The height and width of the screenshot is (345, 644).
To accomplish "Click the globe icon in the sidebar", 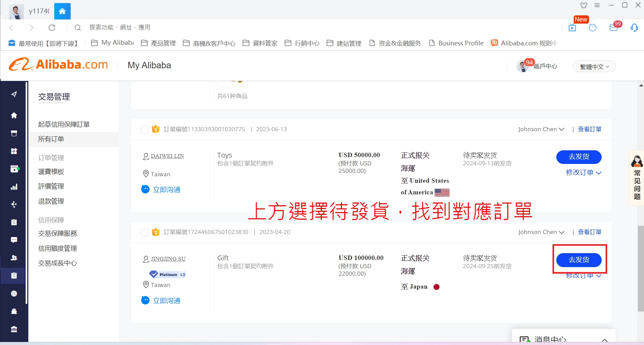I will point(14,294).
